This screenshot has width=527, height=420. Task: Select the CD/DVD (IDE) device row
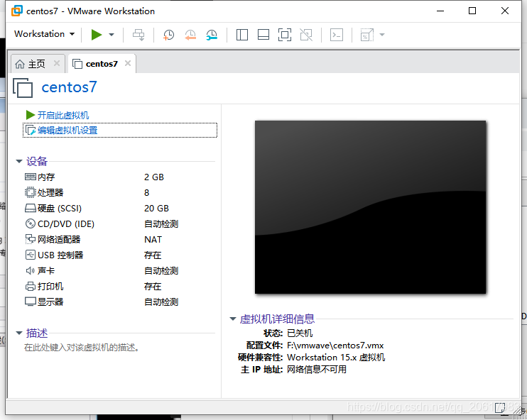tap(119, 224)
